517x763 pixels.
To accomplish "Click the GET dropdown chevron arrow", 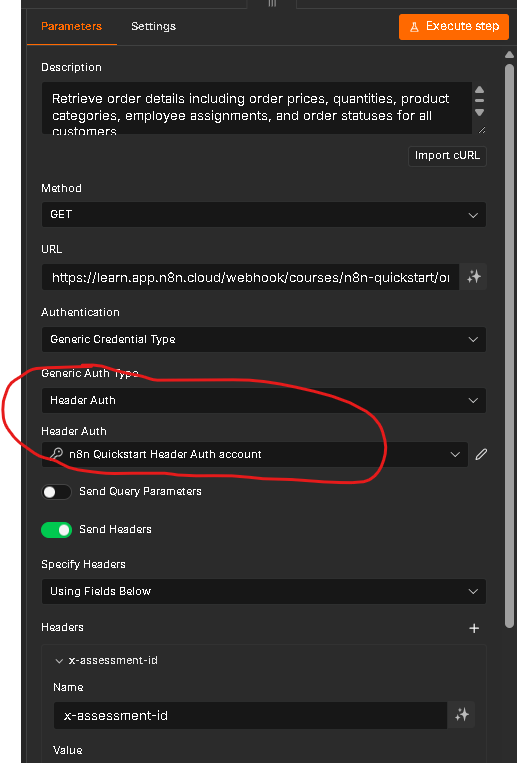I will tap(473, 215).
